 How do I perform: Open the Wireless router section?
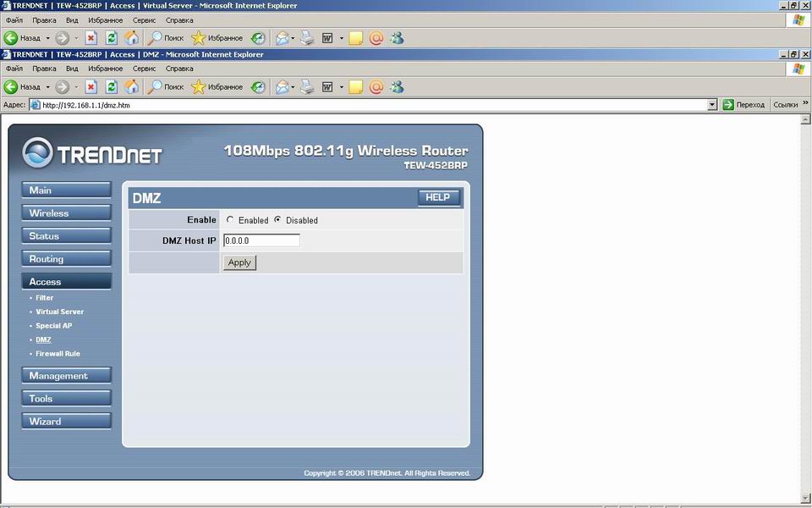[x=66, y=213]
